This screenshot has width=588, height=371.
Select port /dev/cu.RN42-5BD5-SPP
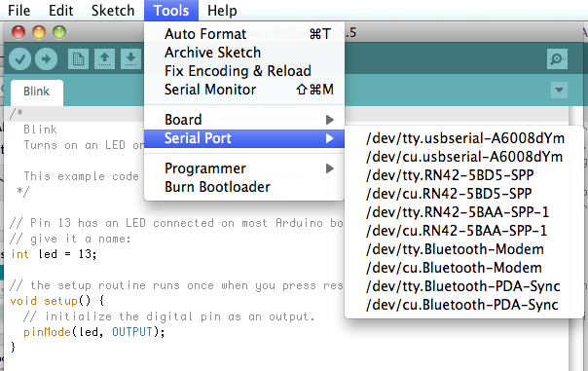pyautogui.click(x=463, y=194)
